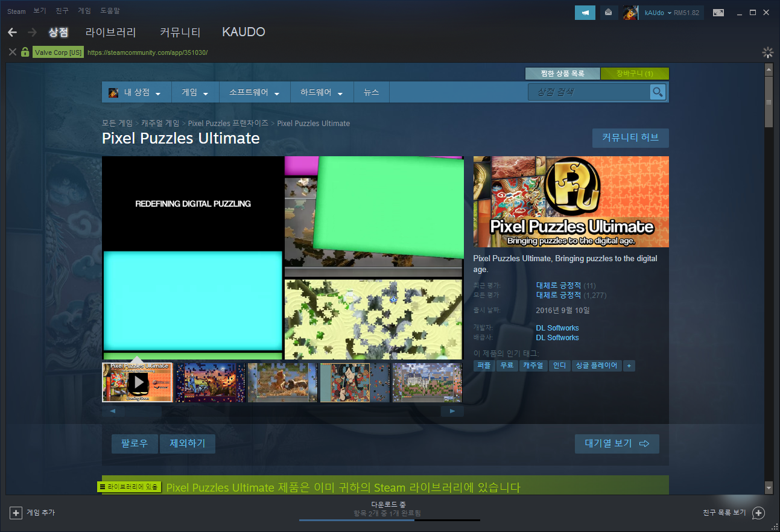Open the 찜한 상품 목록 wishlist button

click(562, 74)
